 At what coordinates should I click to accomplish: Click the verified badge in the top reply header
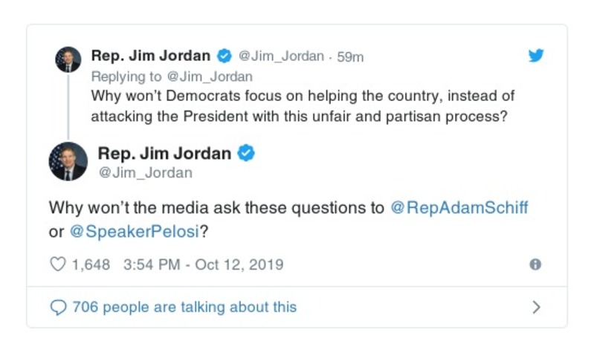[x=224, y=56]
